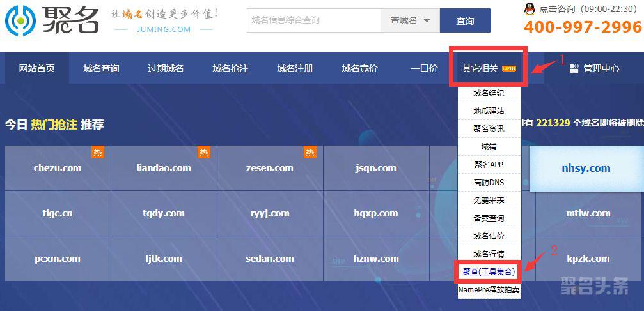
Task: Click the 今日热门抢注推荐 heading
Action: pos(54,125)
